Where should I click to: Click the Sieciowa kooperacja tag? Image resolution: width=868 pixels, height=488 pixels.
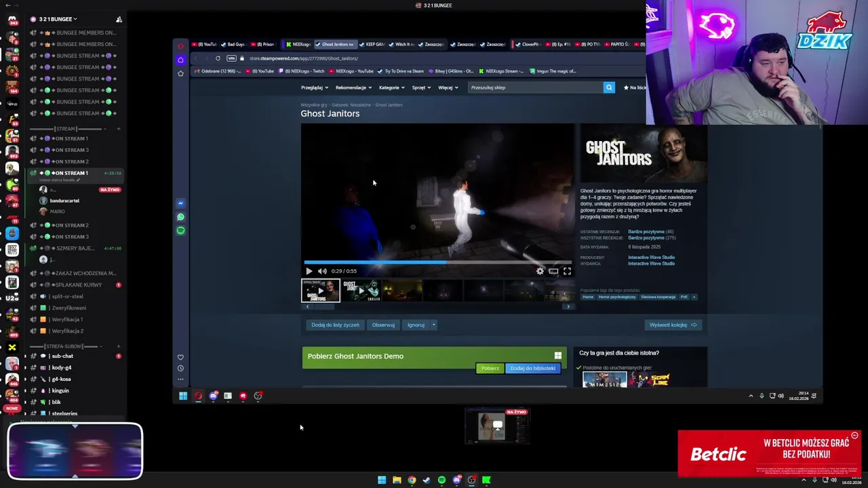tap(658, 297)
